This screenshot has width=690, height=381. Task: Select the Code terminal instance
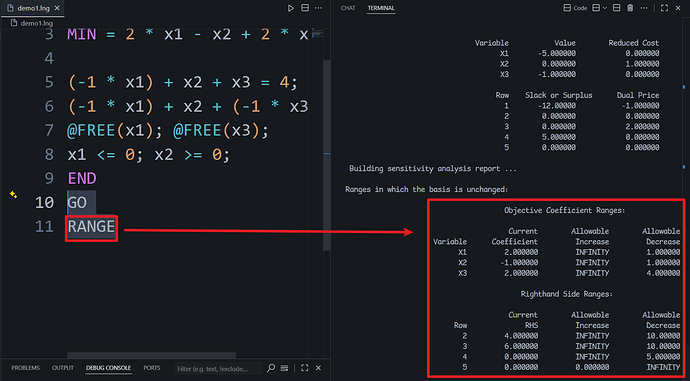(576, 8)
